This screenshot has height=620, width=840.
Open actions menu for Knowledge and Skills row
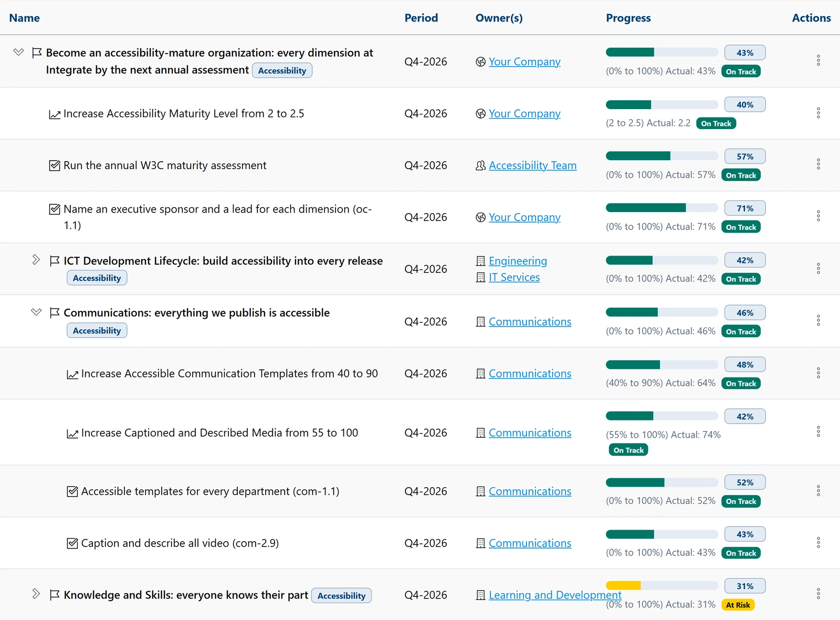click(818, 594)
